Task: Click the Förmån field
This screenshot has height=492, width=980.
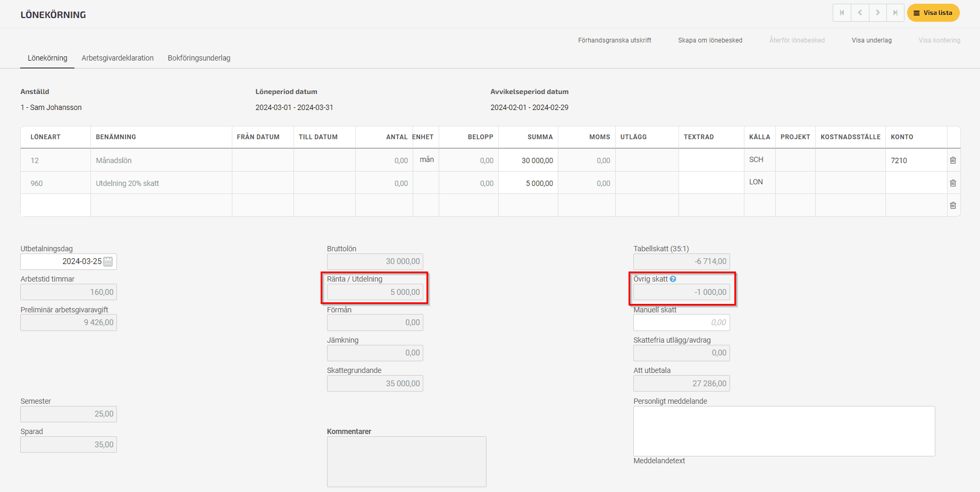Action: tap(375, 323)
